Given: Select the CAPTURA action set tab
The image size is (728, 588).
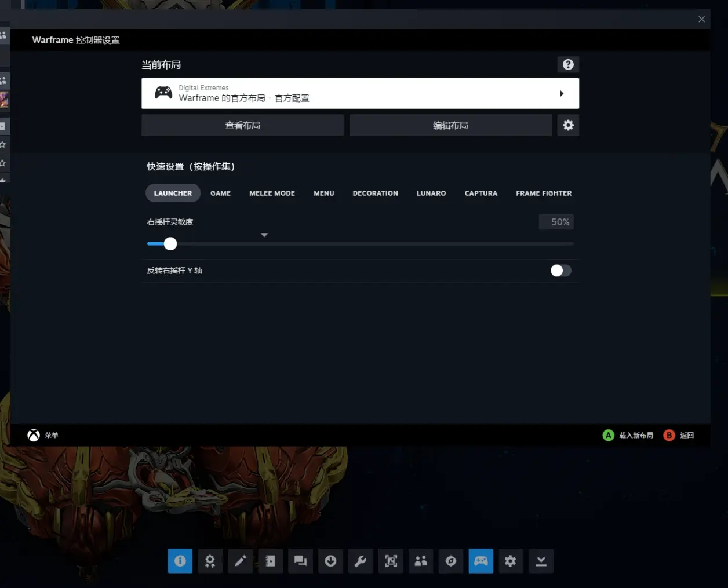Looking at the screenshot, I should click(481, 193).
